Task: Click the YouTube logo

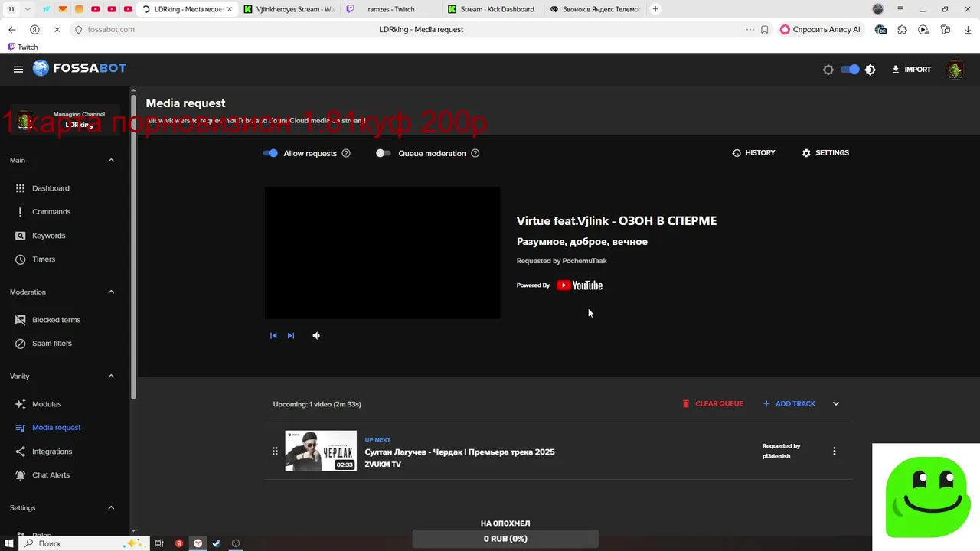Action: (x=580, y=285)
